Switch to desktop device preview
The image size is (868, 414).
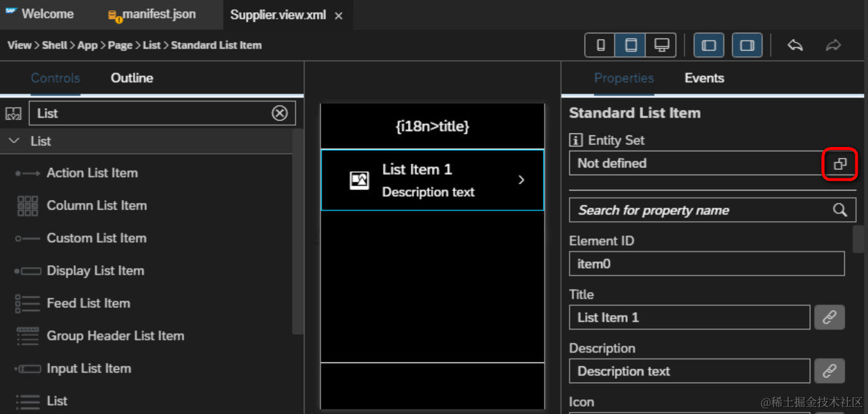click(x=662, y=45)
